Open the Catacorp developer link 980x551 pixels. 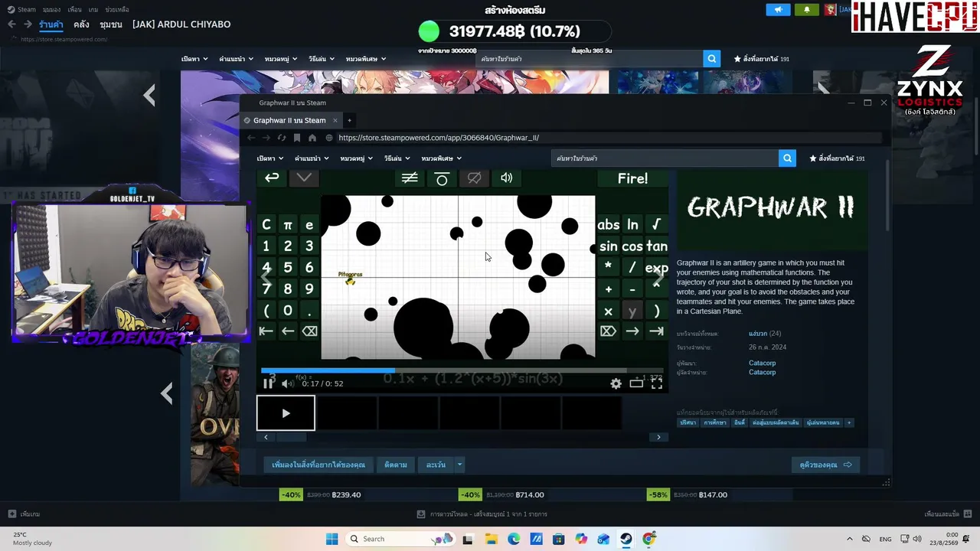coord(762,364)
